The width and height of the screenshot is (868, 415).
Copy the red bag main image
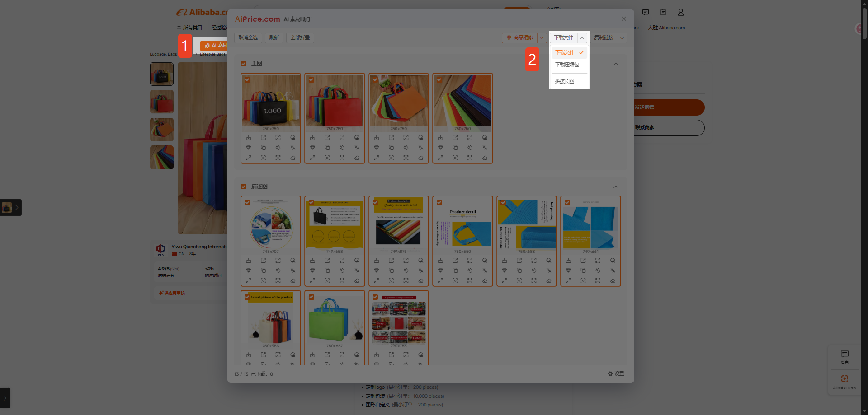click(327, 148)
